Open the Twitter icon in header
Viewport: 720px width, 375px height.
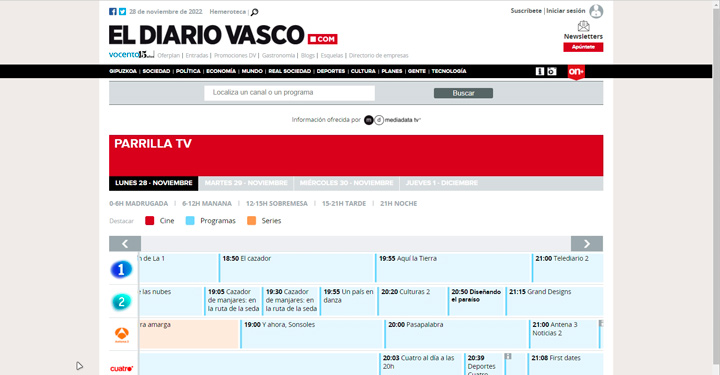122,11
